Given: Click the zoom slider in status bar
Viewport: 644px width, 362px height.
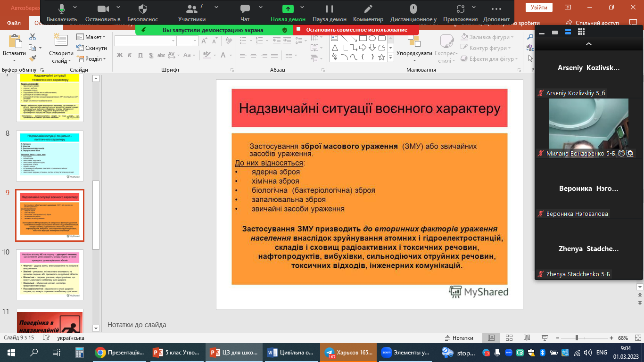Looking at the screenshot, I should (x=577, y=338).
